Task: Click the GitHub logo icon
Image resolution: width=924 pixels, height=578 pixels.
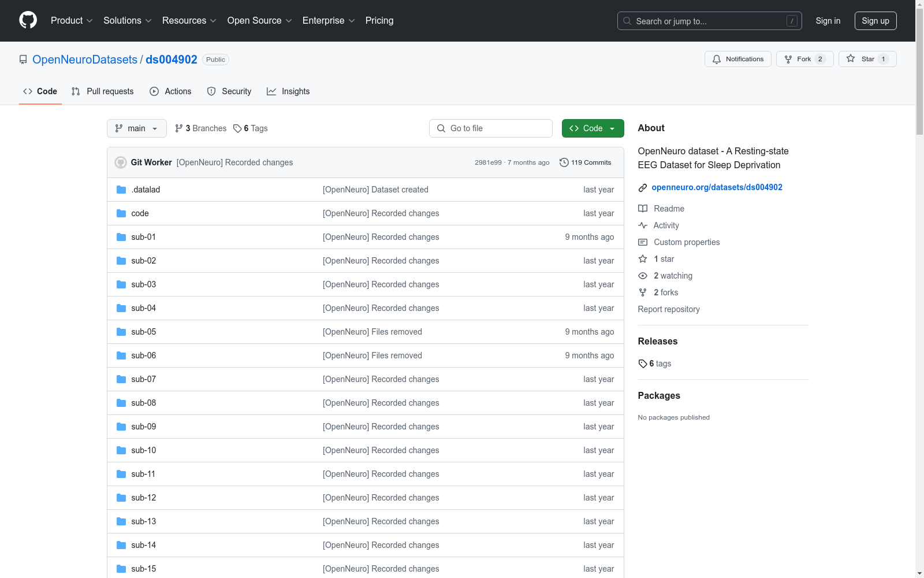Action: pos(28,20)
